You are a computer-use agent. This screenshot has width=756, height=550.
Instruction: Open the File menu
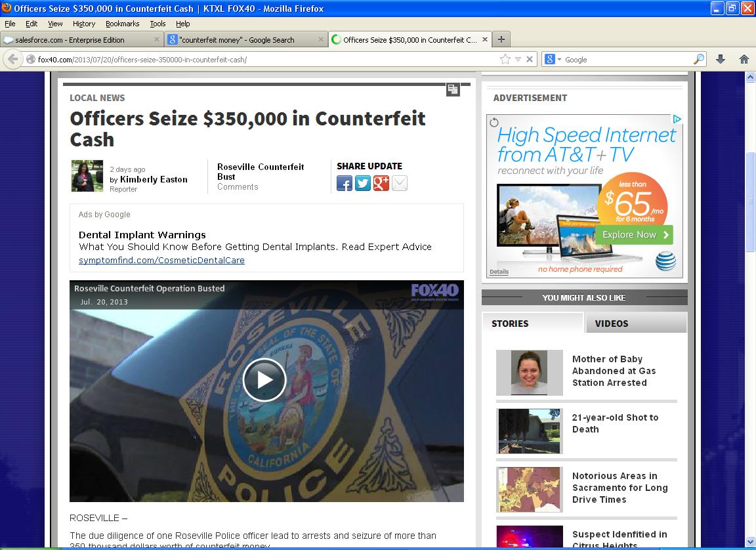10,24
